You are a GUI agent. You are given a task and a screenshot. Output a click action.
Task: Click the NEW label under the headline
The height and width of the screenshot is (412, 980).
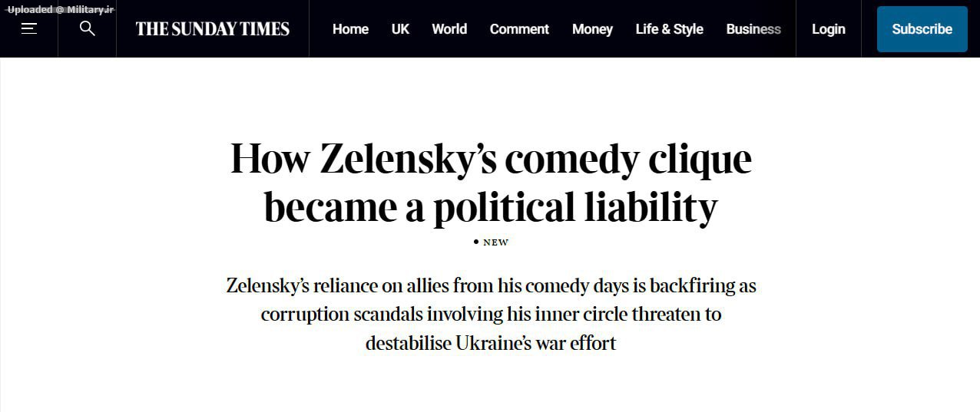click(x=495, y=242)
